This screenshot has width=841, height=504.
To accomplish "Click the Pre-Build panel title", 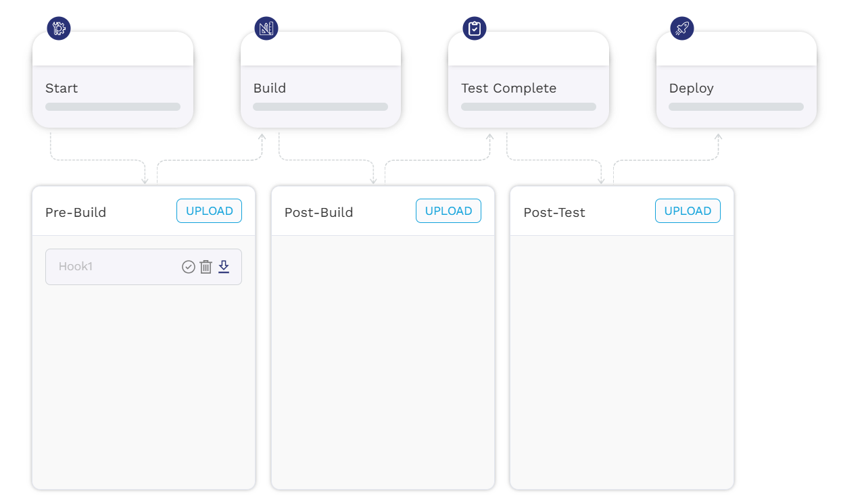I will tap(76, 212).
